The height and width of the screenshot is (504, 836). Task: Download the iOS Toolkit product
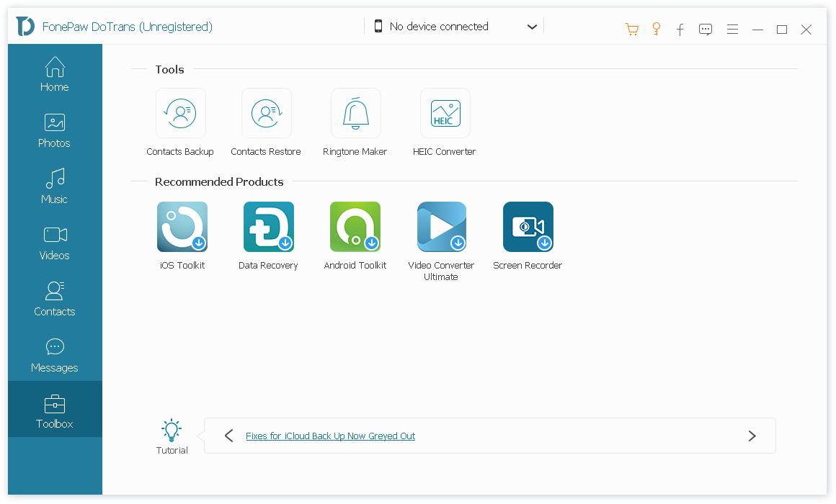182,226
